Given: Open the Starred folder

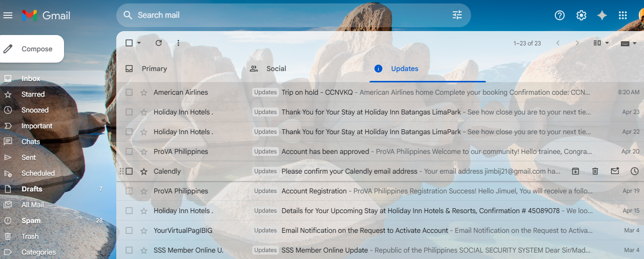Looking at the screenshot, I should pos(33,94).
